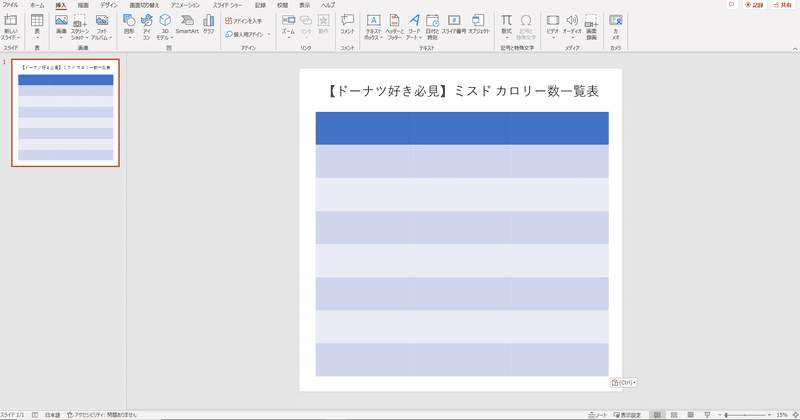Insert a text box (テキストボックス)
The height and width of the screenshot is (420, 800).
373,27
